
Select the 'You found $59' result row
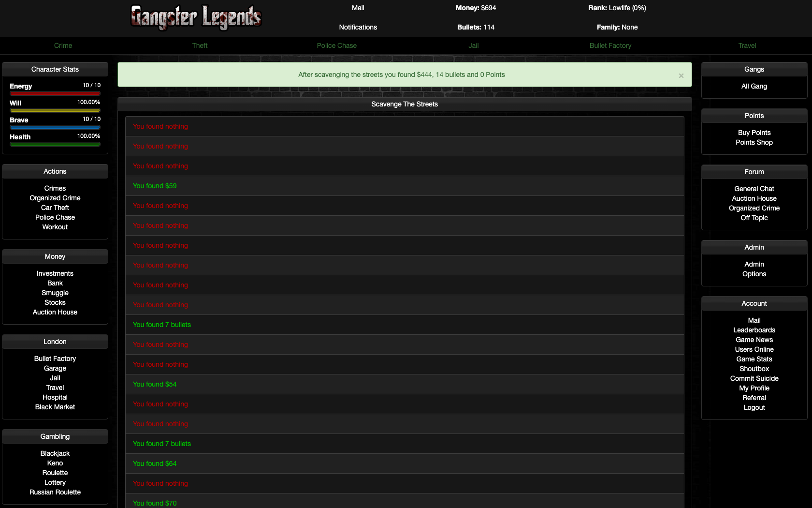[x=405, y=186]
